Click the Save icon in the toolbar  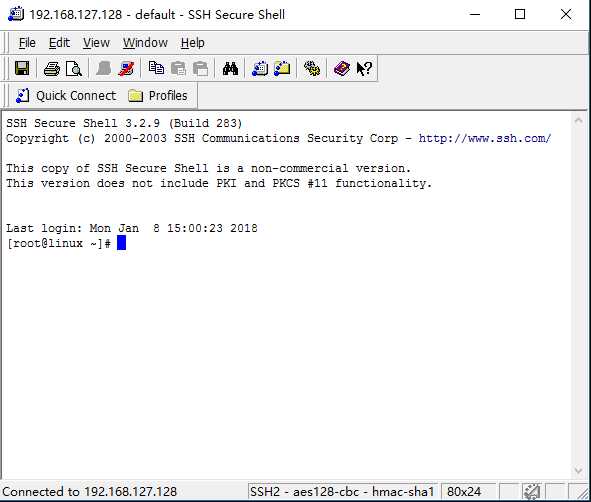22,69
